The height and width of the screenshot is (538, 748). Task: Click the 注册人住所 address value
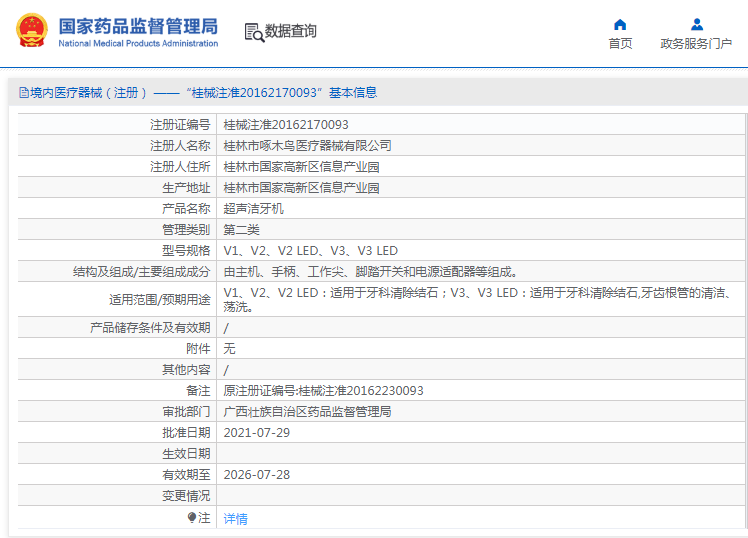point(301,167)
